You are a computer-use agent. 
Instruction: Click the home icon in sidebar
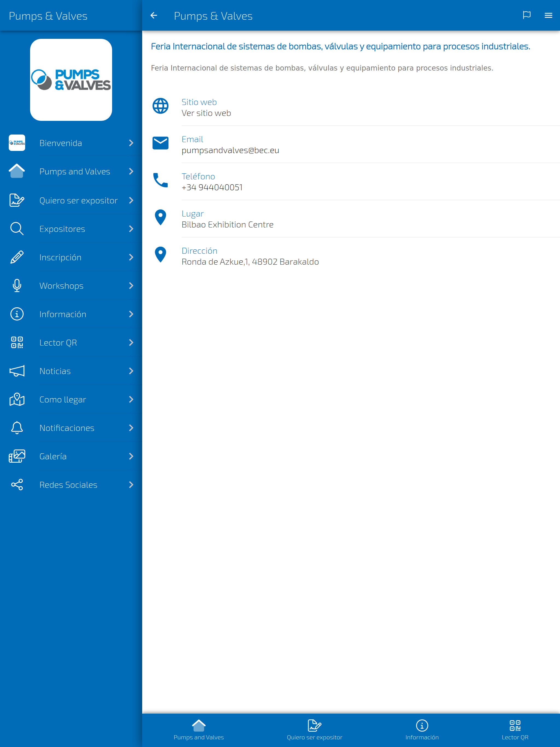[17, 171]
